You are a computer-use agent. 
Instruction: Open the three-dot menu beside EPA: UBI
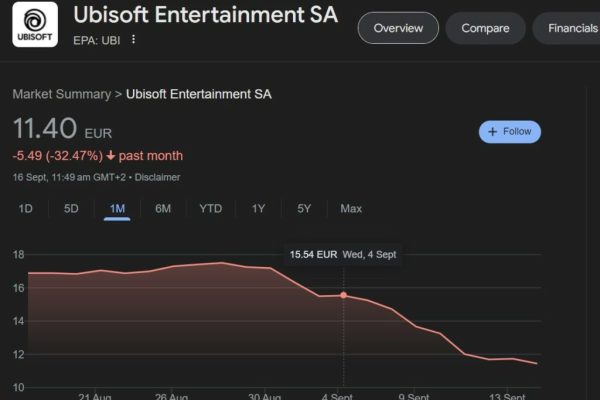pos(133,39)
